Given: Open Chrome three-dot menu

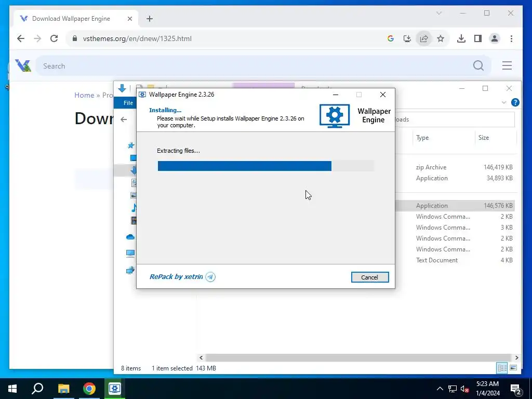Looking at the screenshot, I should [511, 38].
